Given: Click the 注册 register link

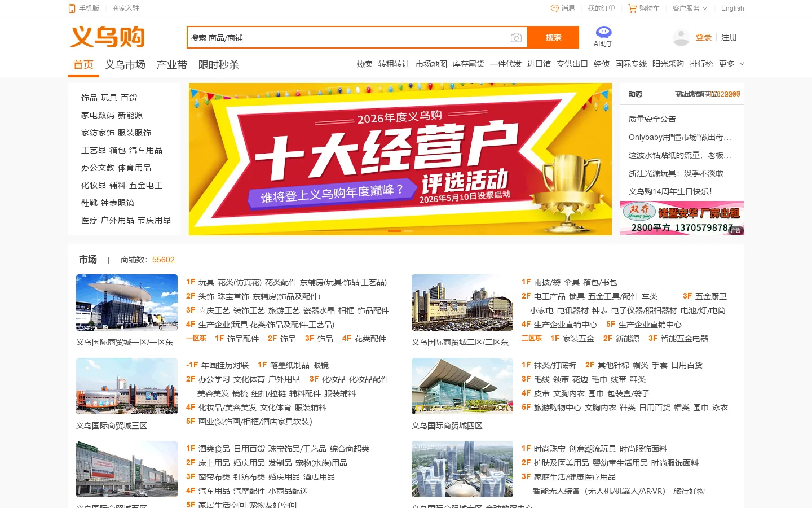Looking at the screenshot, I should pos(729,37).
